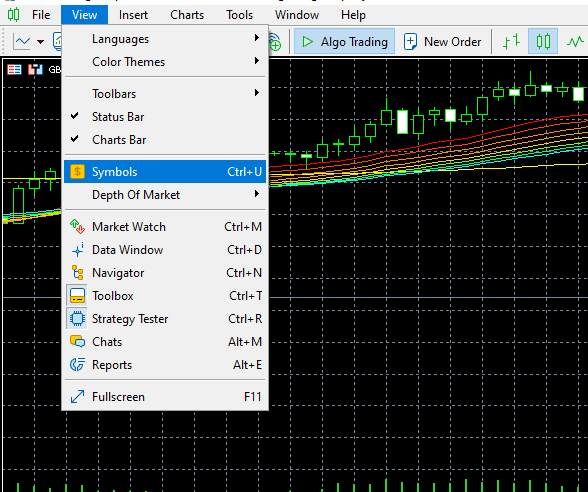Click the signal plus toolbar icon

275,42
